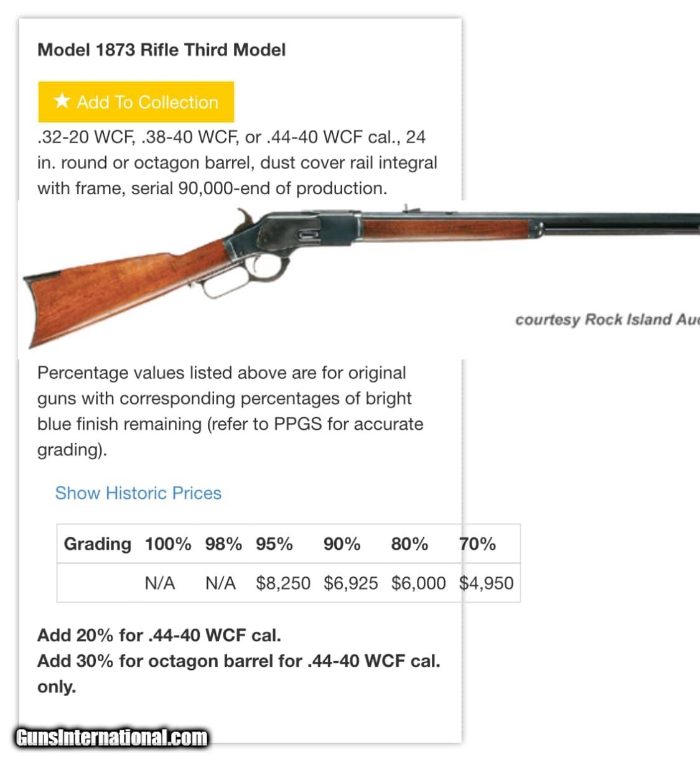Select the 80% grading column header
The height and width of the screenshot is (770, 700).
point(409,544)
